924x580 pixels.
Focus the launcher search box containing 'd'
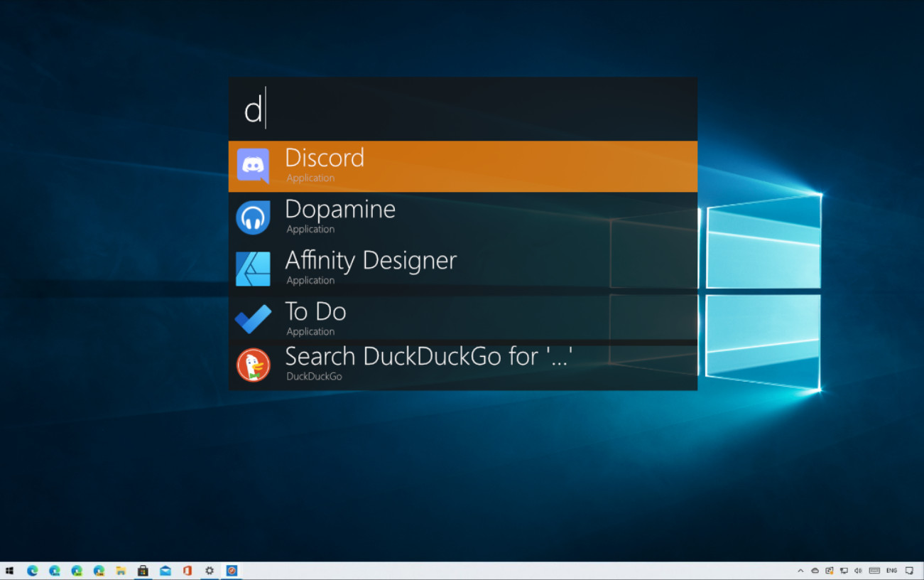click(462, 109)
